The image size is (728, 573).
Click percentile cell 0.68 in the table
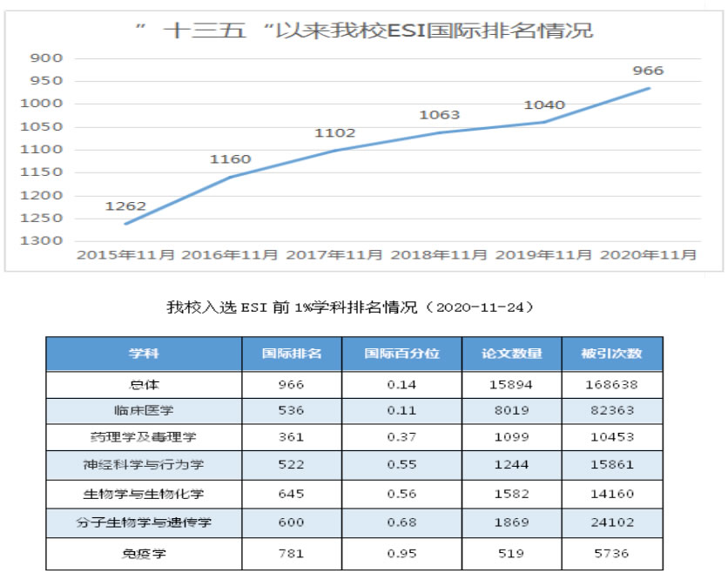click(x=401, y=522)
